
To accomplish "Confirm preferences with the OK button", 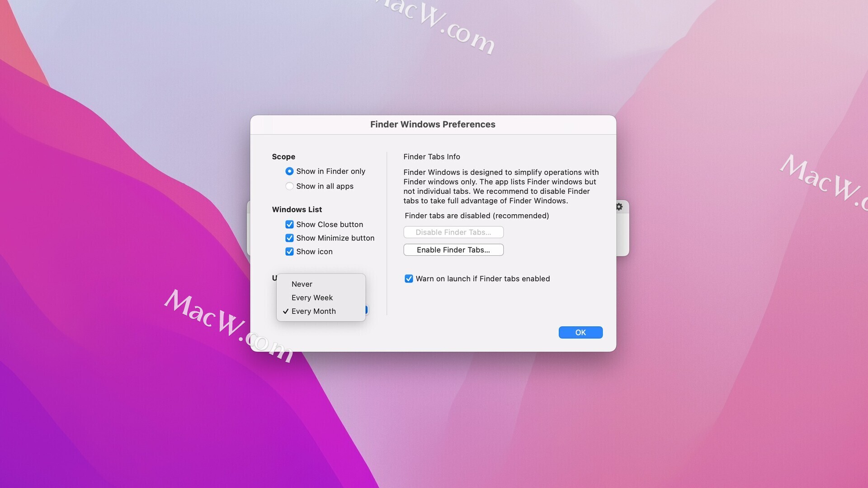I will pos(580,333).
